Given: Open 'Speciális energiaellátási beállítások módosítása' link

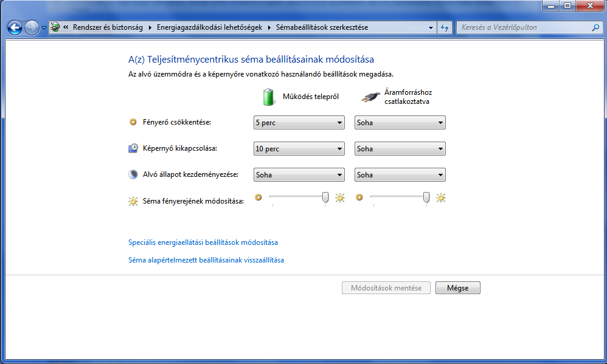Looking at the screenshot, I should coord(203,242).
